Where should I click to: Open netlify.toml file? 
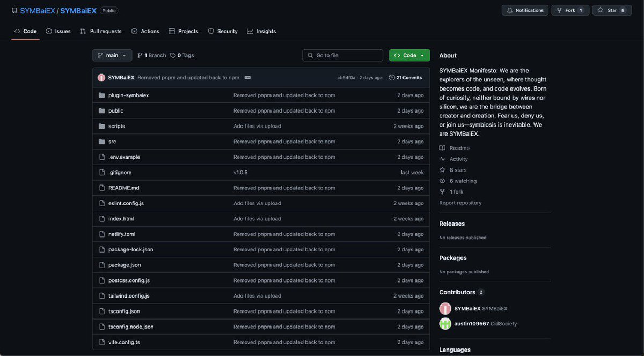click(122, 234)
